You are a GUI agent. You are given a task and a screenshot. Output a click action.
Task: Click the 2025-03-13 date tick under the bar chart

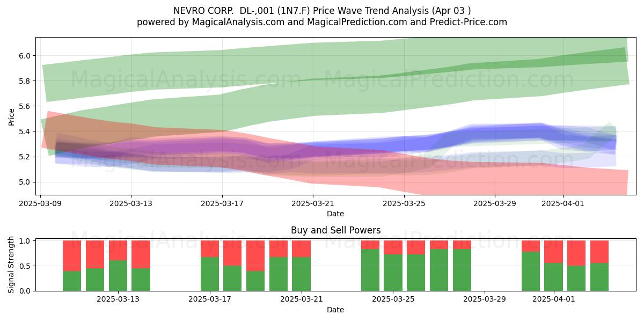tap(118, 299)
